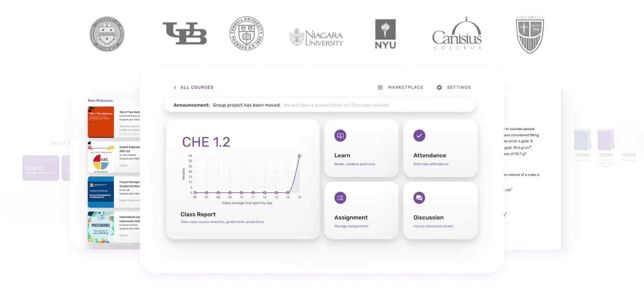Click the back chevron beside All Courses
Image resolution: width=644 pixels, height=289 pixels.
(175, 87)
